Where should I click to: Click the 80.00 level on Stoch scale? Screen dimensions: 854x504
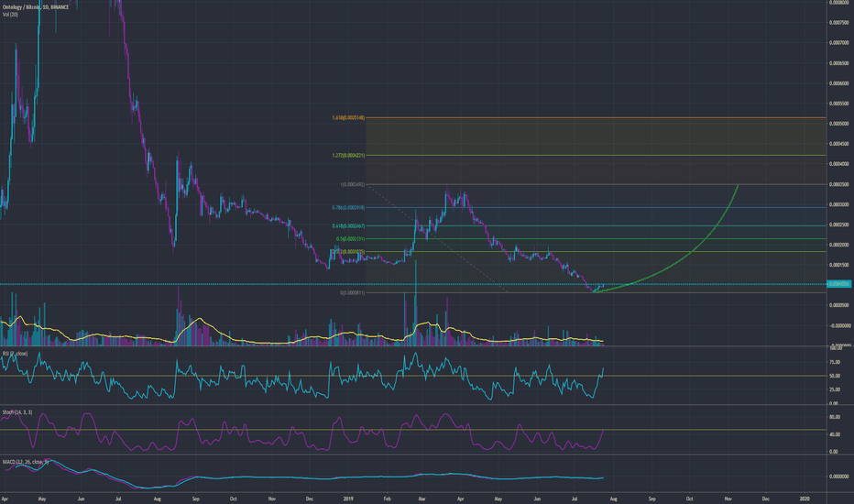[x=835, y=417]
